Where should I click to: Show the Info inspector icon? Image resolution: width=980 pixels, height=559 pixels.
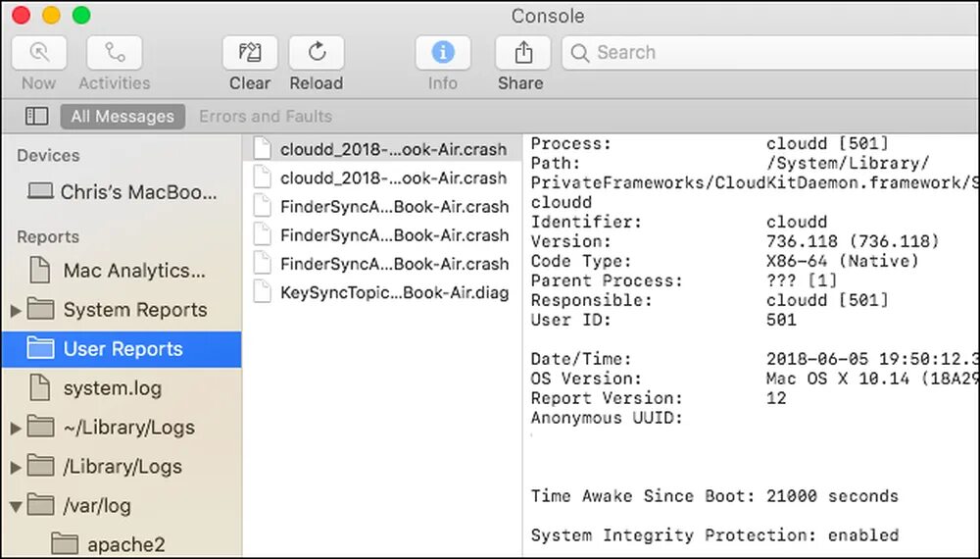(443, 53)
